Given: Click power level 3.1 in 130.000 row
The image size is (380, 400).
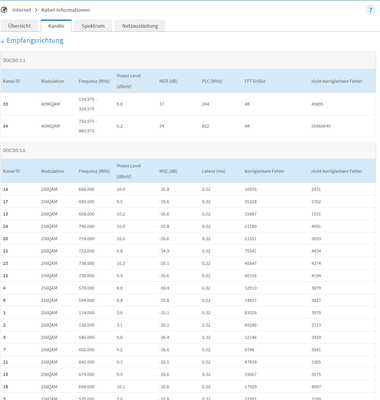Looking at the screenshot, I should tap(120, 325).
